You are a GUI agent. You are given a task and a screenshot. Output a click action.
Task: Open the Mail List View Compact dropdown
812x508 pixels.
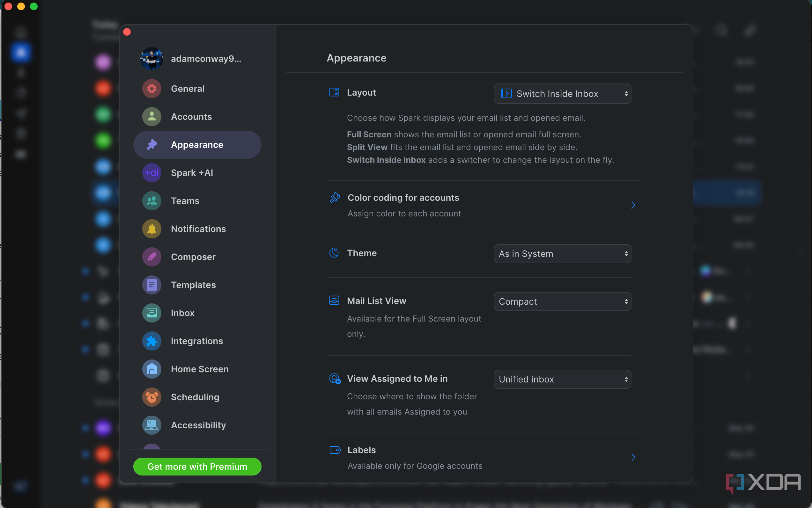click(x=562, y=301)
